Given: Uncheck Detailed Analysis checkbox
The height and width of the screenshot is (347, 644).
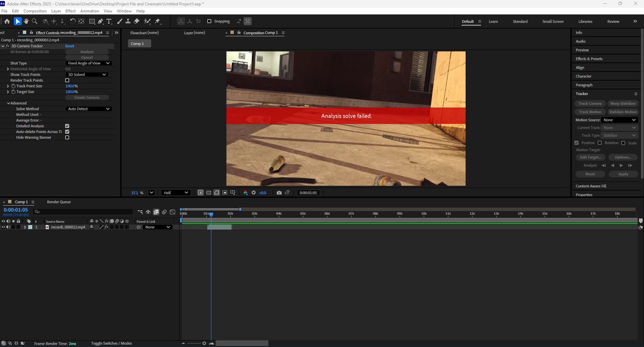Looking at the screenshot, I should point(67,126).
